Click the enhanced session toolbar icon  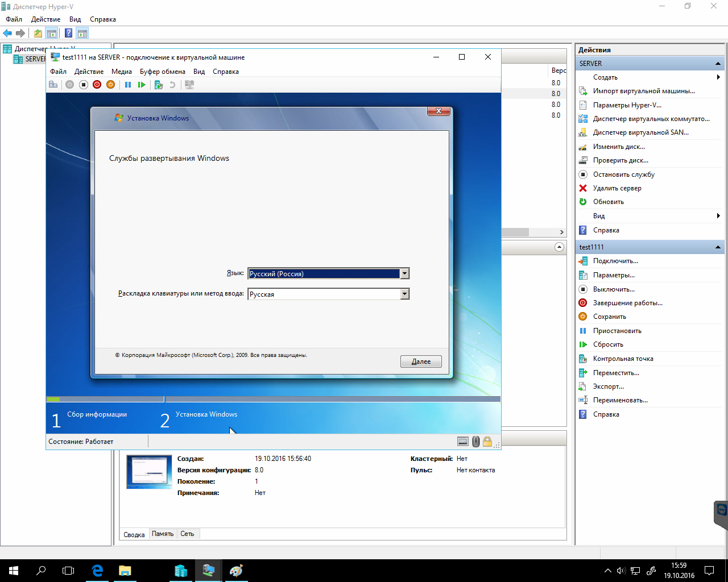pyautogui.click(x=189, y=85)
